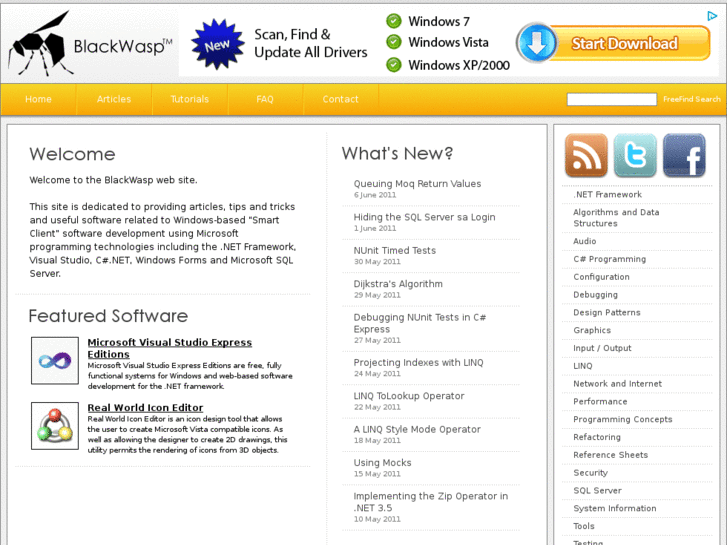Open the Articles menu item
The image size is (727, 545).
click(x=114, y=99)
